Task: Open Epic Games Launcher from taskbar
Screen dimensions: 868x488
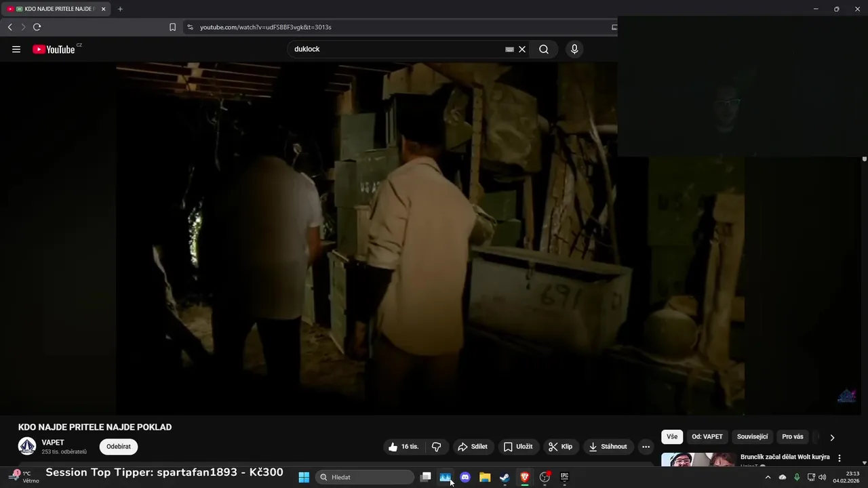Action: [564, 477]
